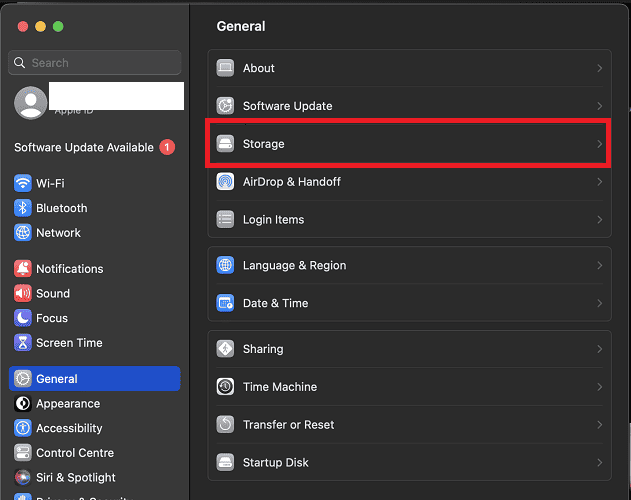Select the Bluetooth sidebar icon

coord(23,208)
